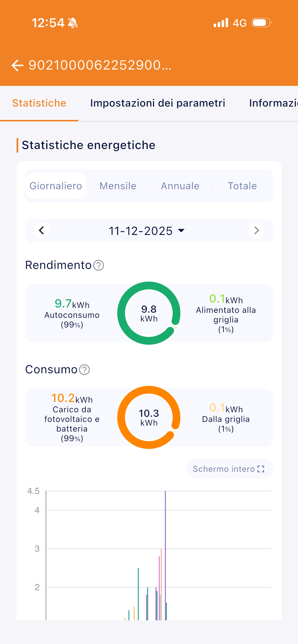Go to next day with right chevron
Image resolution: width=298 pixels, height=644 pixels.
coord(256,230)
